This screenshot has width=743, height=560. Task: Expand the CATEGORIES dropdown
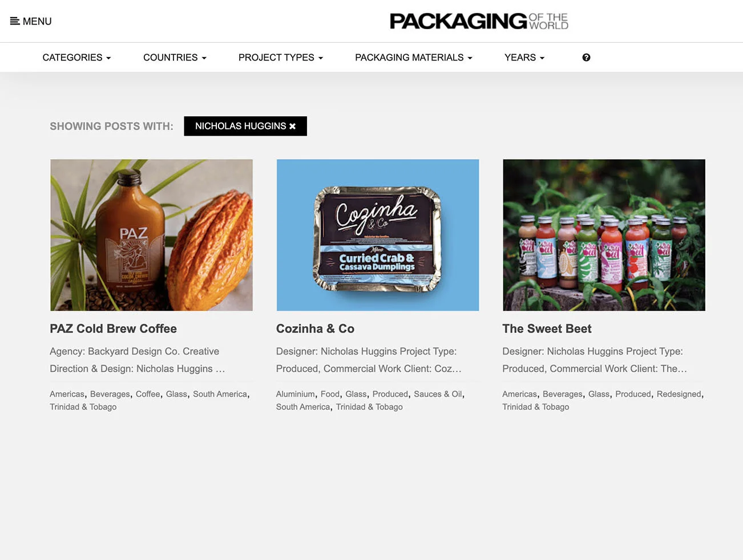coord(76,58)
